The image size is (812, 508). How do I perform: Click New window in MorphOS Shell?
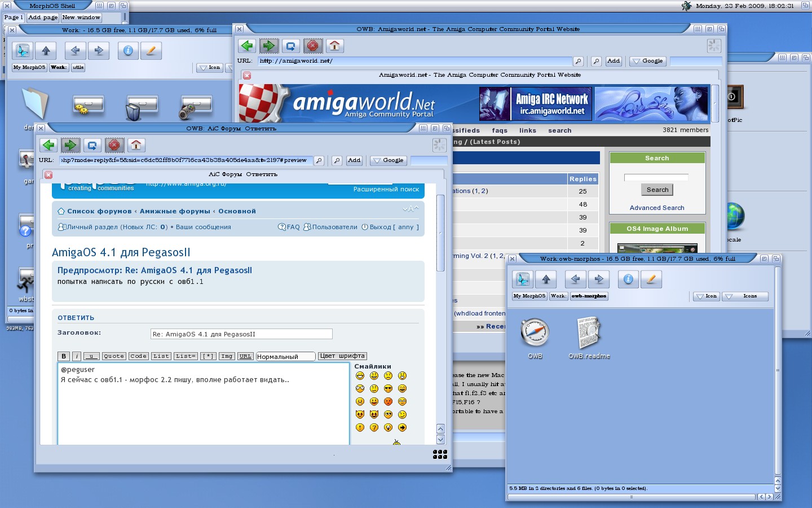tap(81, 17)
